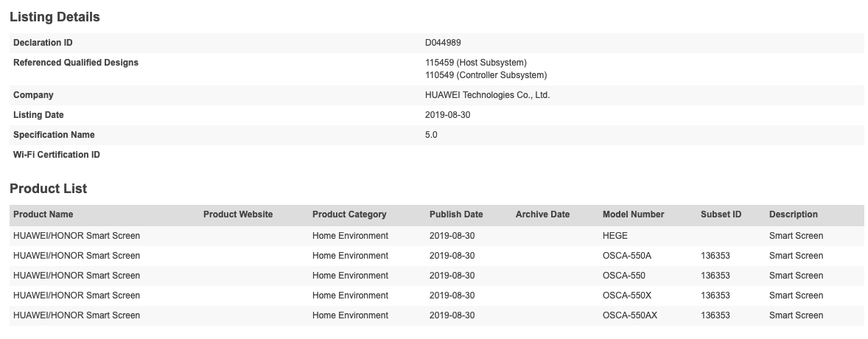Click the Description column header

793,214
